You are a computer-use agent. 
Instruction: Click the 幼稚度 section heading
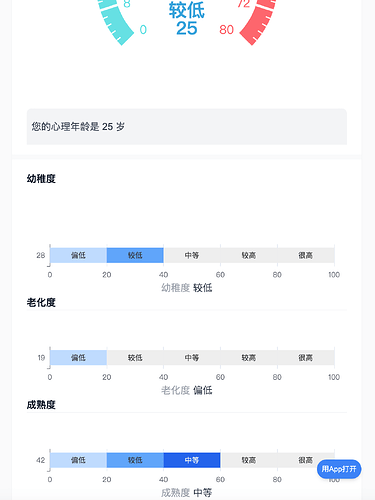[41, 179]
